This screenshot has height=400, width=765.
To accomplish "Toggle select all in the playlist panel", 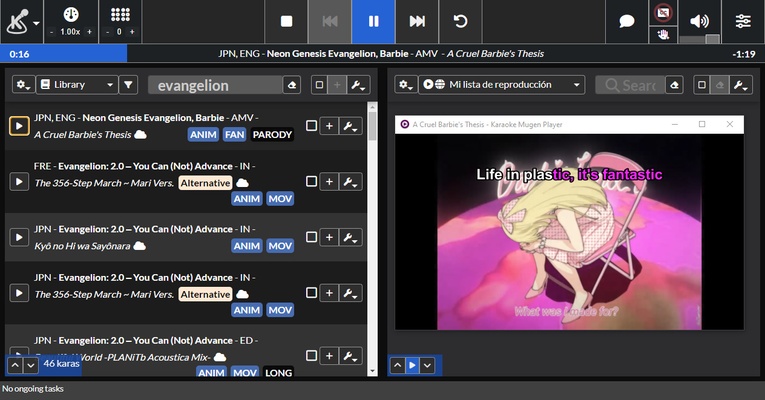I will [702, 85].
